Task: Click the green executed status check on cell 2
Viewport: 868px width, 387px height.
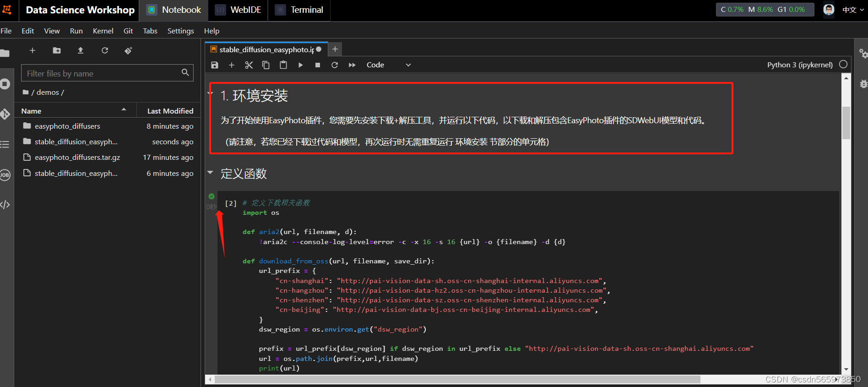Action: point(212,196)
